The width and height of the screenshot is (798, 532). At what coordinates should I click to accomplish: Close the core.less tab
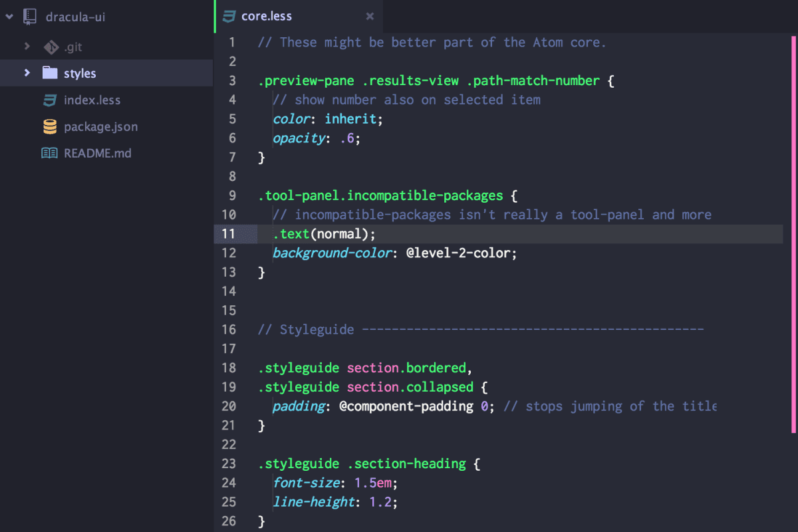pos(370,16)
